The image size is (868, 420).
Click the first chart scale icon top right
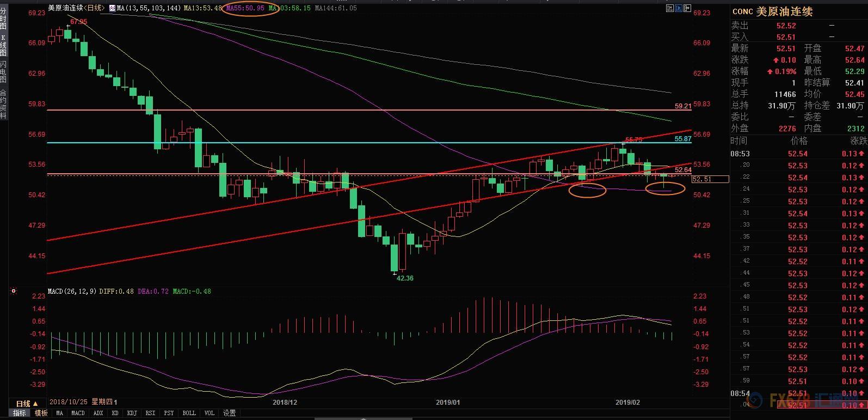click(x=669, y=8)
